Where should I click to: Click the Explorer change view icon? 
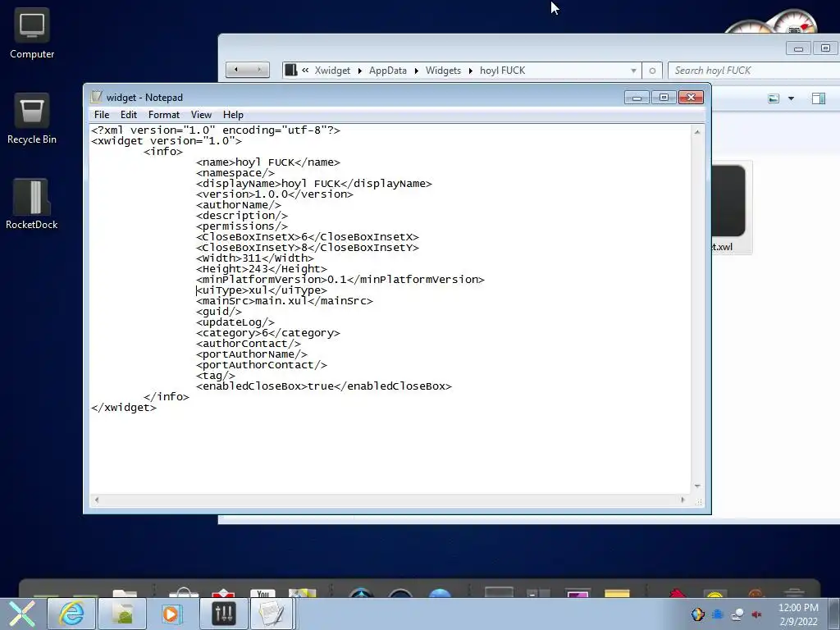pos(774,98)
